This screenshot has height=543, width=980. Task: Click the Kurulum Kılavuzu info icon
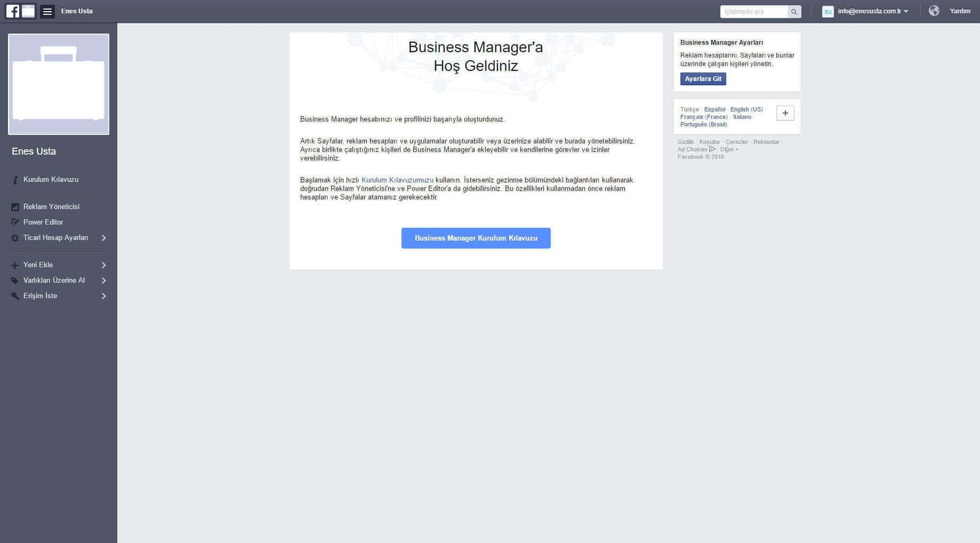(15, 180)
